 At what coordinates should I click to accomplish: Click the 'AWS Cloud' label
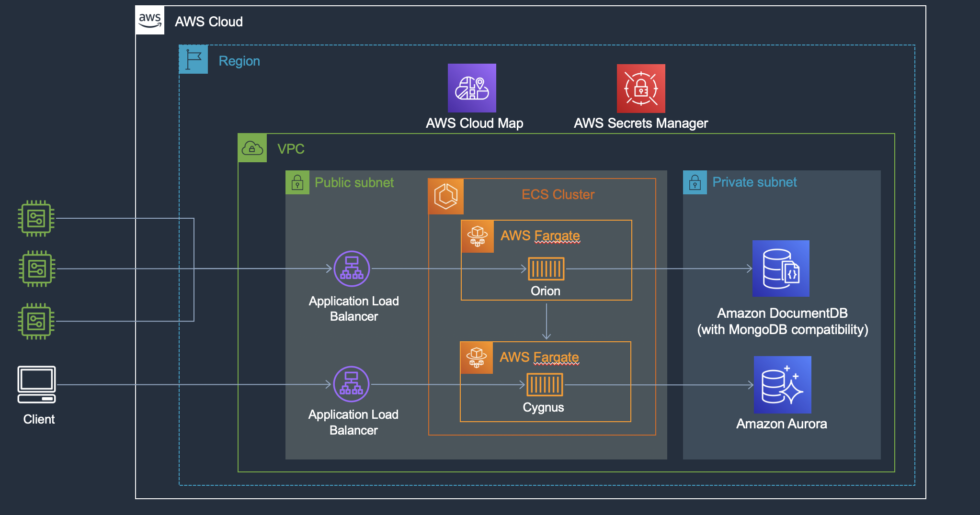click(209, 22)
